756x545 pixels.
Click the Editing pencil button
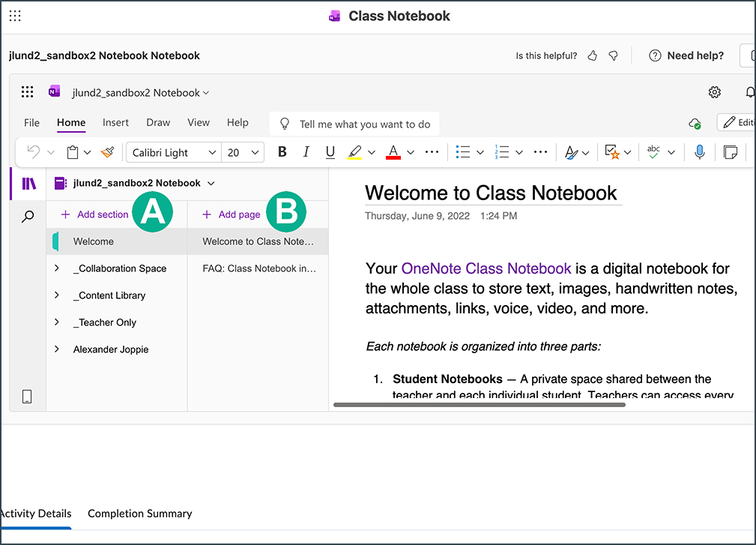[737, 122]
